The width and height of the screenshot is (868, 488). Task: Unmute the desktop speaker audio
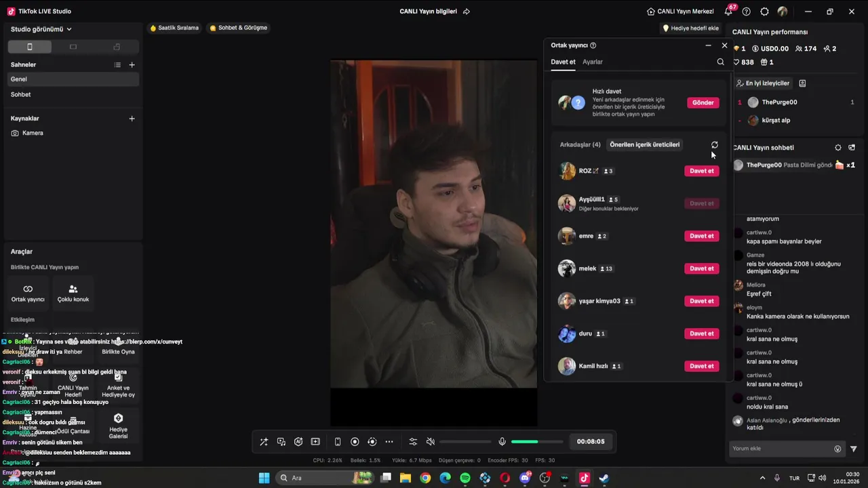click(x=430, y=442)
